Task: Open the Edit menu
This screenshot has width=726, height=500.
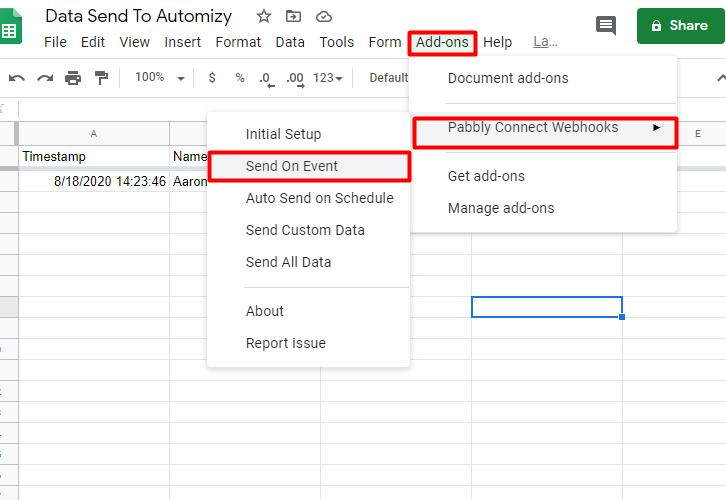Action: coord(93,42)
